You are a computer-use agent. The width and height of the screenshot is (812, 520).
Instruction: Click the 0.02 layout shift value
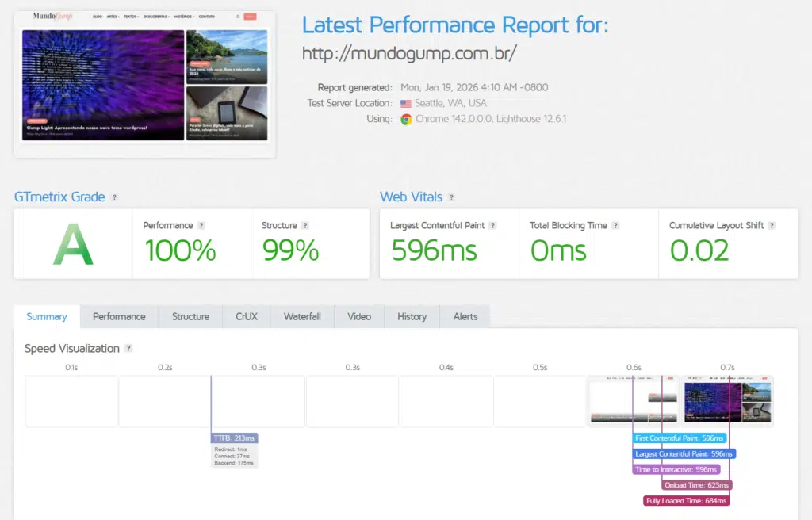pos(699,250)
